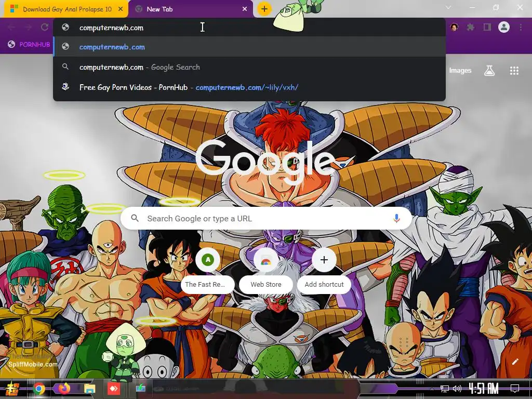The width and height of the screenshot is (532, 399).
Task: Click the 'Search Google or type a URL' box
Action: (266, 219)
